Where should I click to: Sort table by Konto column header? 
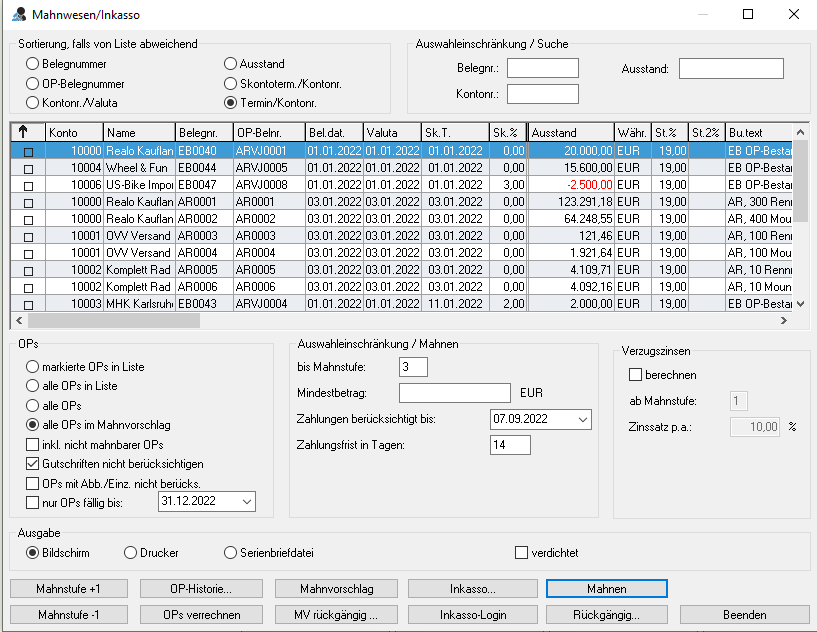pyautogui.click(x=75, y=132)
